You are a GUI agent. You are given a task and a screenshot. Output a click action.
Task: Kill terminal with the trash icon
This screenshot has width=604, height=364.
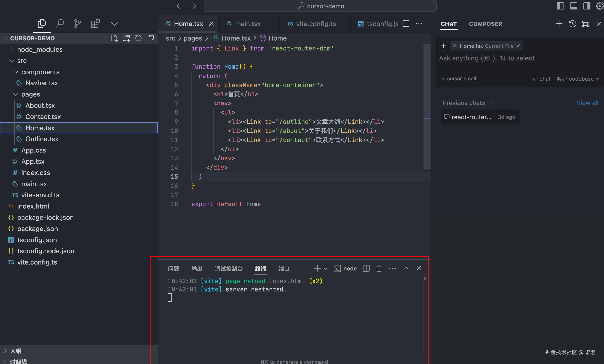[x=379, y=268]
